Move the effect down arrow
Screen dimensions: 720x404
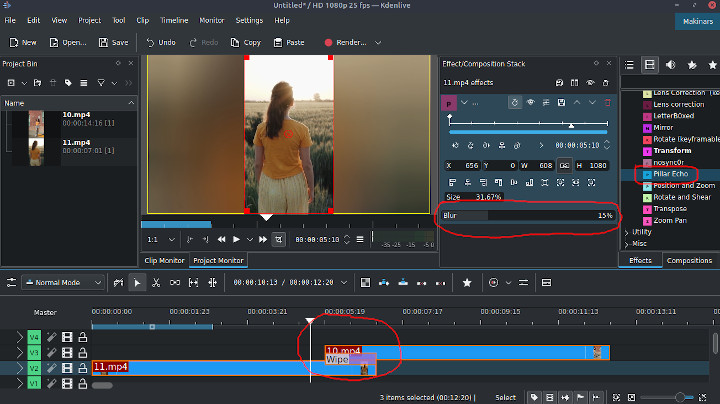[x=592, y=102]
